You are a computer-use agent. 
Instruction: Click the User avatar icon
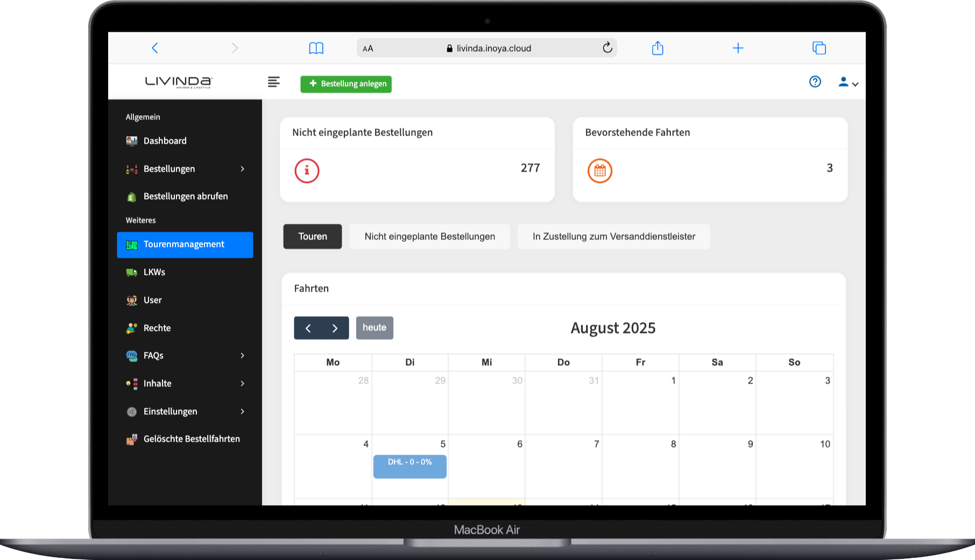[x=131, y=300]
